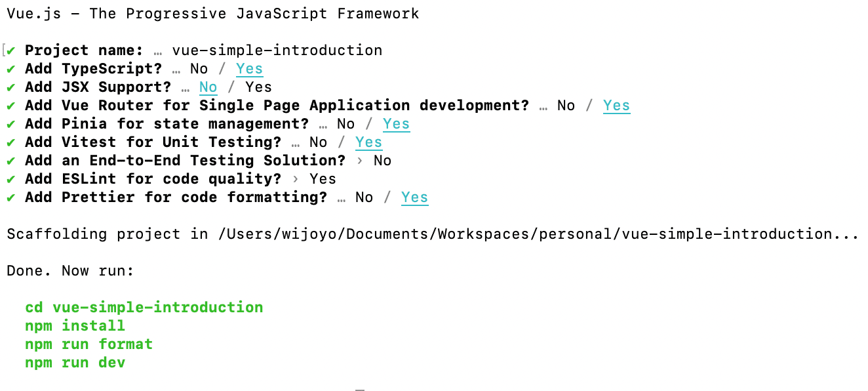Screen dimensions: 868x391
Task: Select the "npm run dev" command line
Action: (75, 363)
